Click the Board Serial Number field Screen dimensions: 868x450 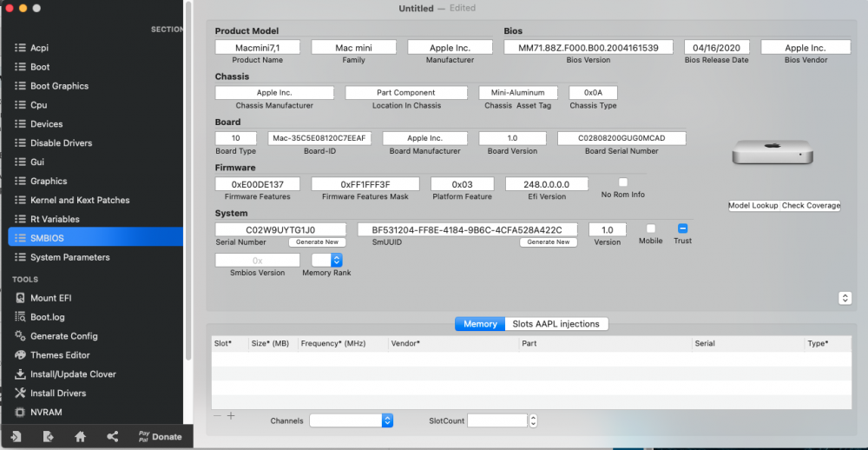621,138
